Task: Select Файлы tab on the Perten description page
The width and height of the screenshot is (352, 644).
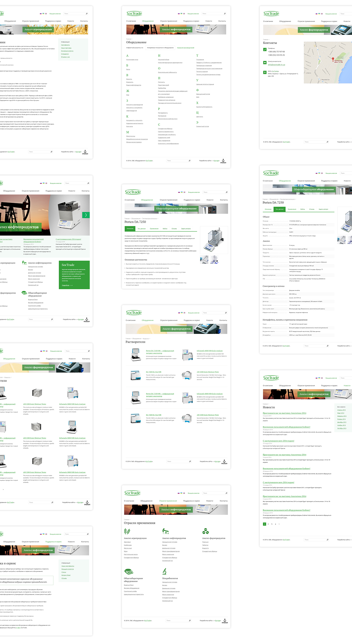Action: (165, 229)
